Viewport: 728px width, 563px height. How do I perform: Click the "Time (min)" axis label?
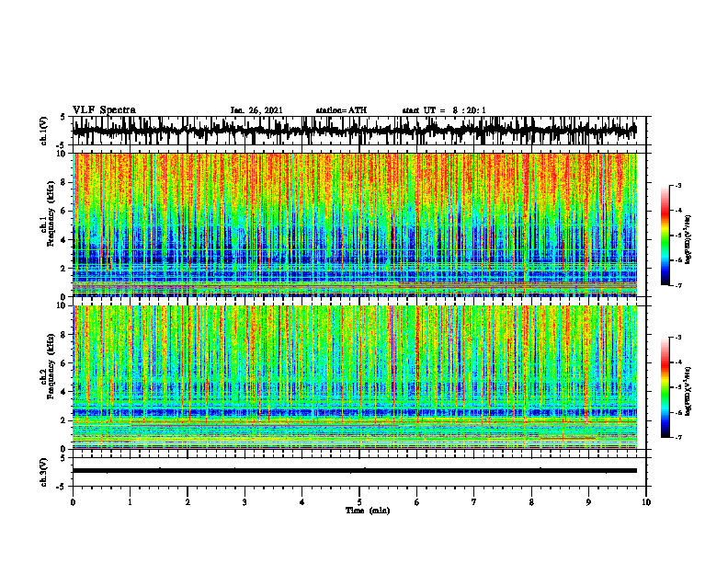tap(368, 511)
